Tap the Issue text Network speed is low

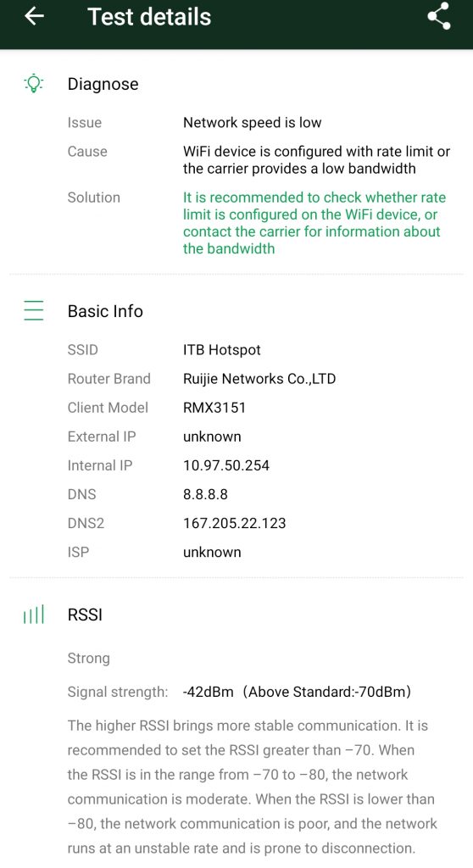(x=252, y=122)
